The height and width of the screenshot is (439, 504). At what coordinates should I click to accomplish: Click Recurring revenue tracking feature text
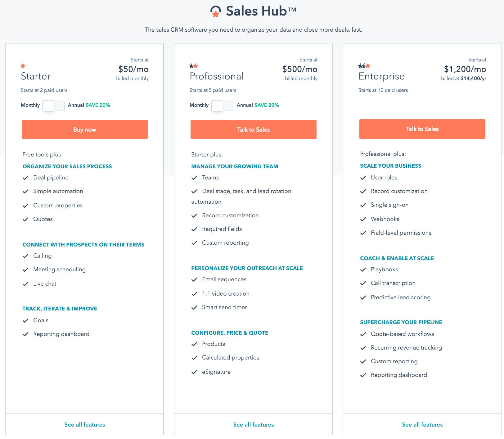[406, 348]
